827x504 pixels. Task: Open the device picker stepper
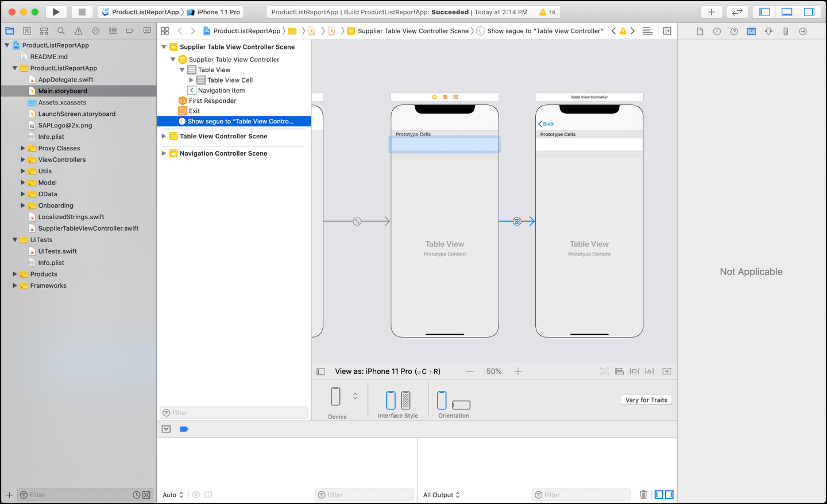point(355,396)
